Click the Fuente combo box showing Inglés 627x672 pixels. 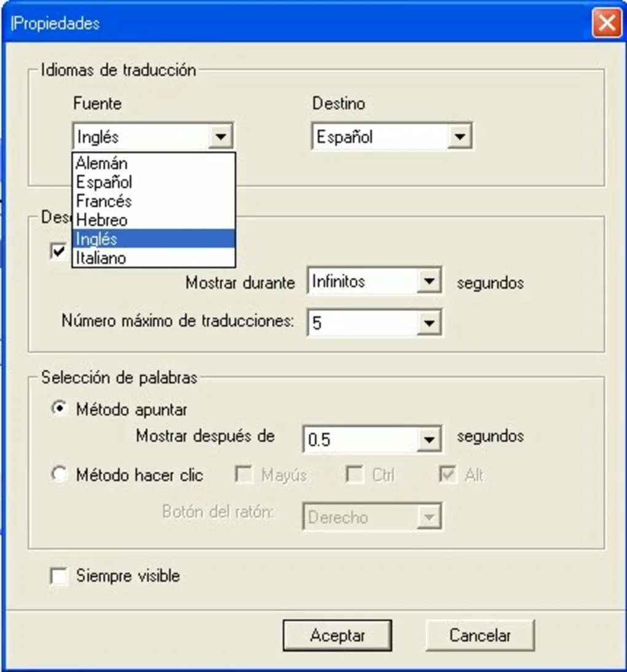tap(153, 137)
